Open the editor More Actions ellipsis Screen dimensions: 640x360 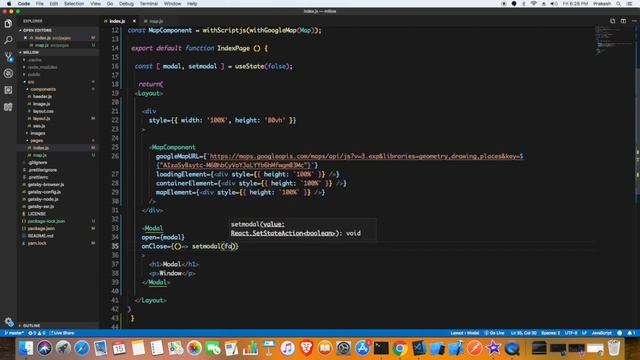pos(634,21)
